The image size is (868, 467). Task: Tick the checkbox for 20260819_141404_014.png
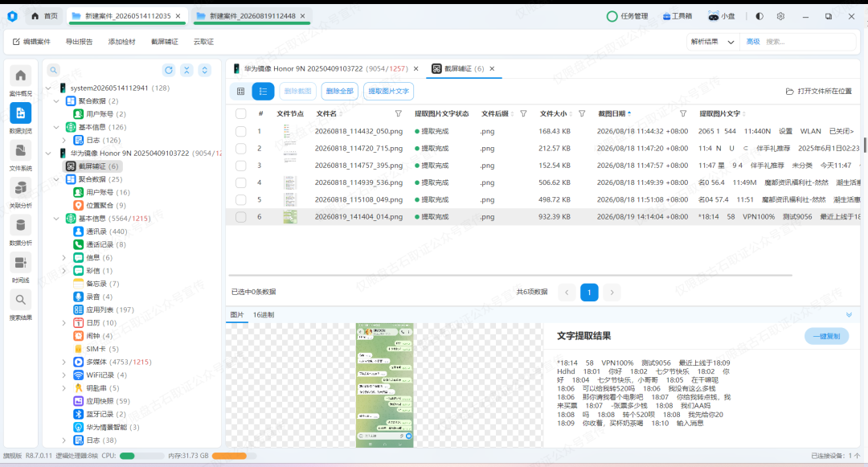(241, 217)
